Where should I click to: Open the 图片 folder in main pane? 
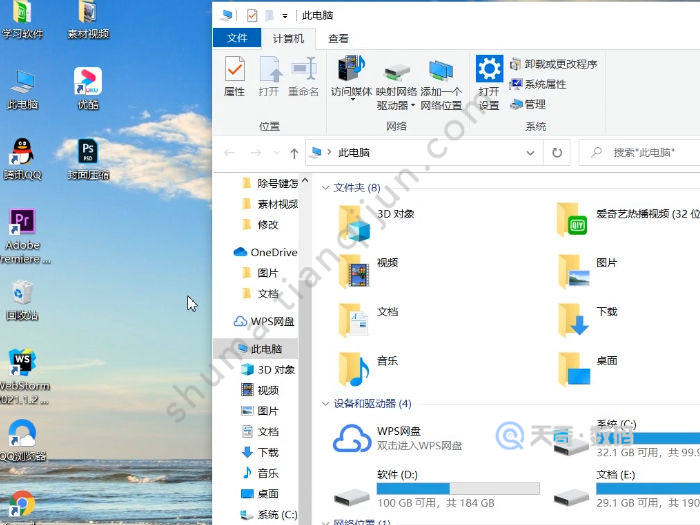[587, 271]
